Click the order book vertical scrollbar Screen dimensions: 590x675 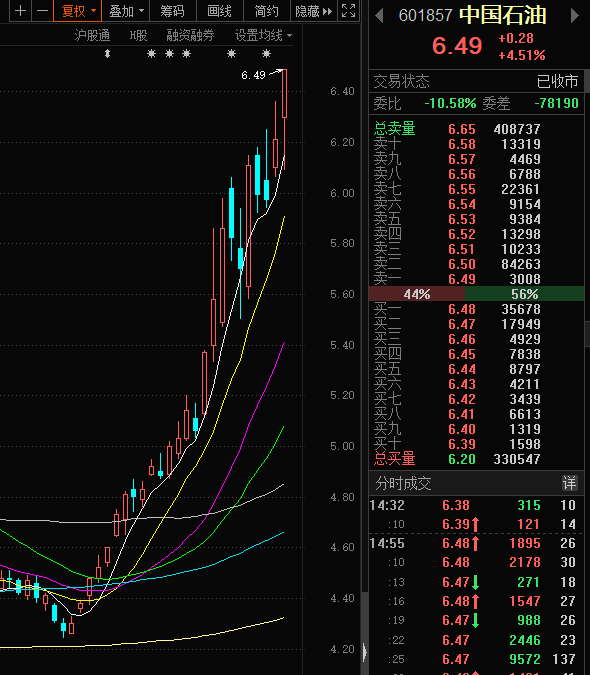pyautogui.click(x=587, y=334)
